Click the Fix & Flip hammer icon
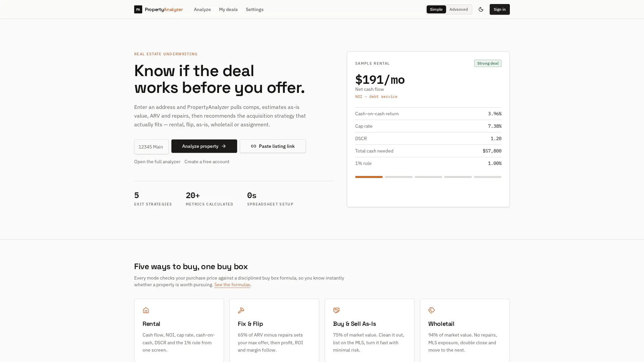644x362 pixels. (x=241, y=310)
